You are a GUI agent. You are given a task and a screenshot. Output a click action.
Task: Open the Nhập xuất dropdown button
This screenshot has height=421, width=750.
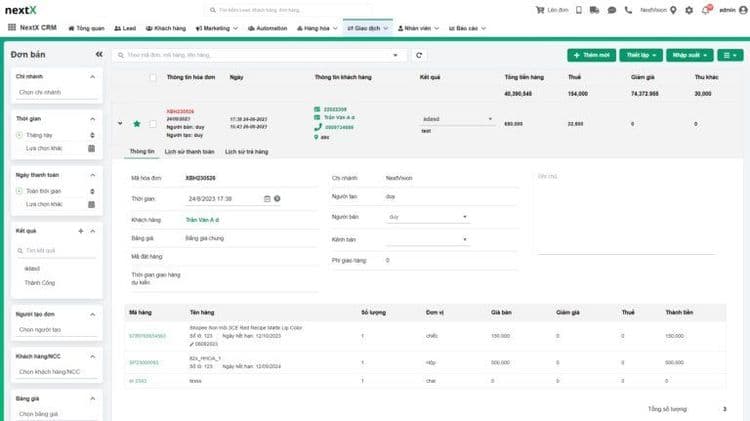[x=689, y=55]
